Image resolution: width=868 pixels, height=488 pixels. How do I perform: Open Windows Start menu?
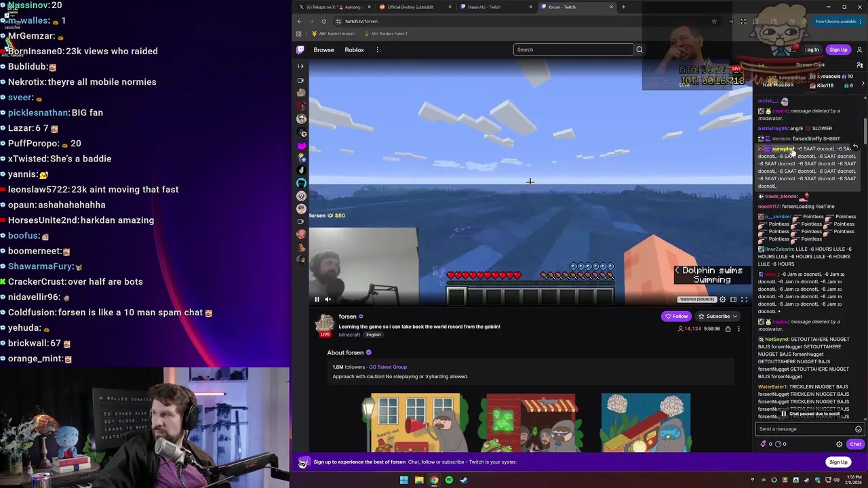coord(403,480)
